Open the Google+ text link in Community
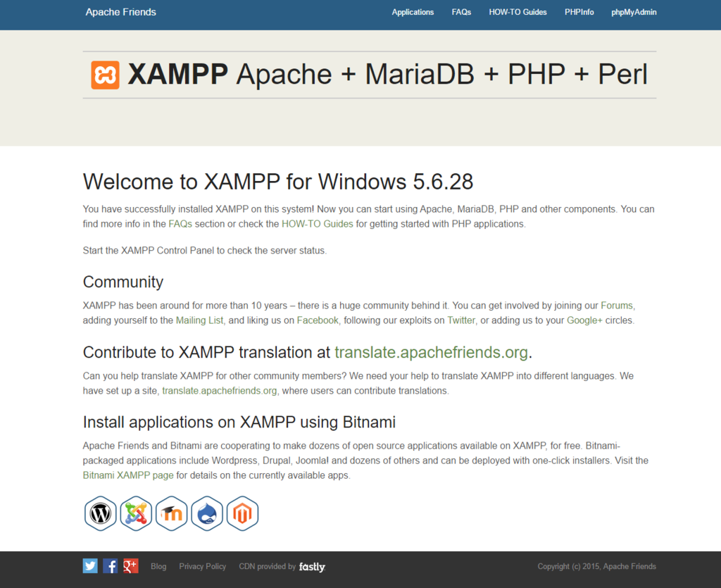 coord(584,320)
